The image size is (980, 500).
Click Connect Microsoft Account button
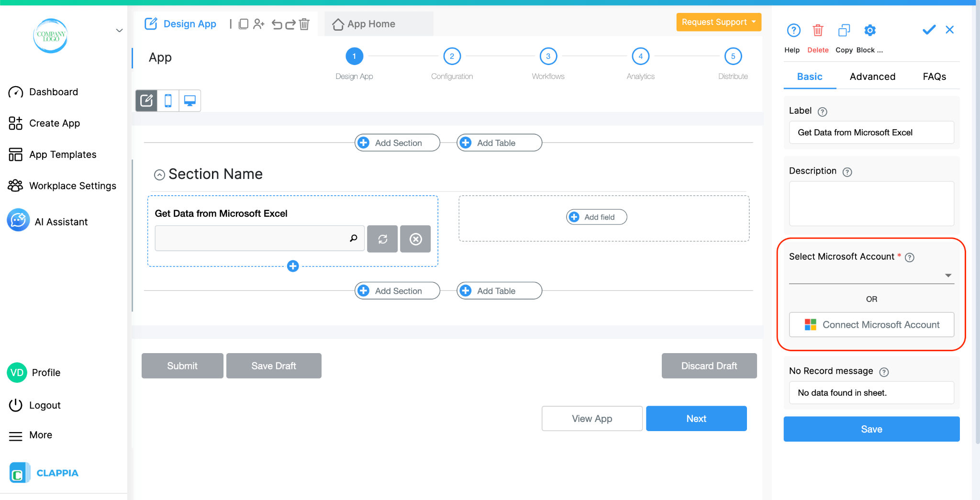point(871,325)
